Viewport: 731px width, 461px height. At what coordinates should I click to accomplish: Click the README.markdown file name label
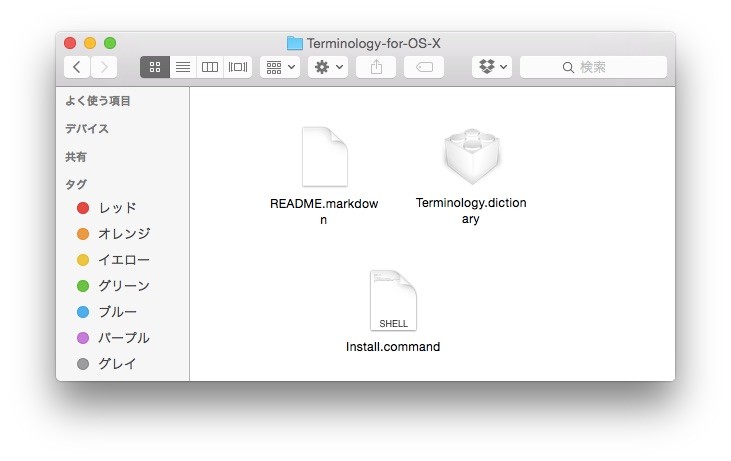(x=324, y=211)
